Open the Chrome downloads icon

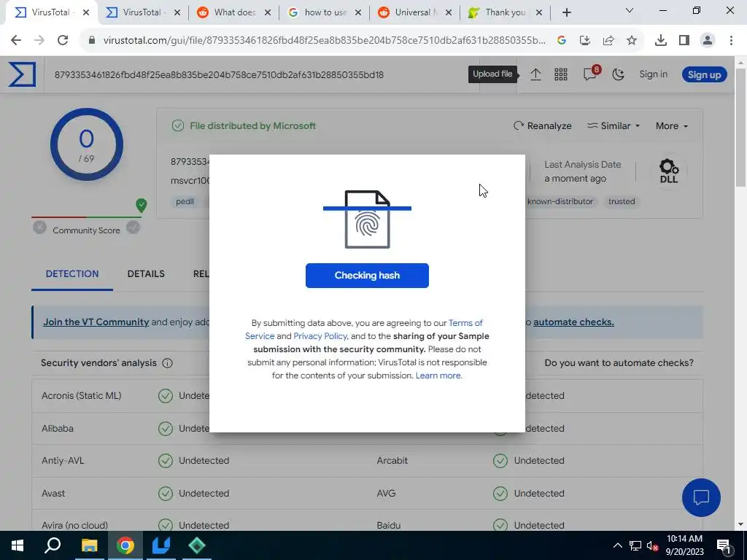click(660, 41)
